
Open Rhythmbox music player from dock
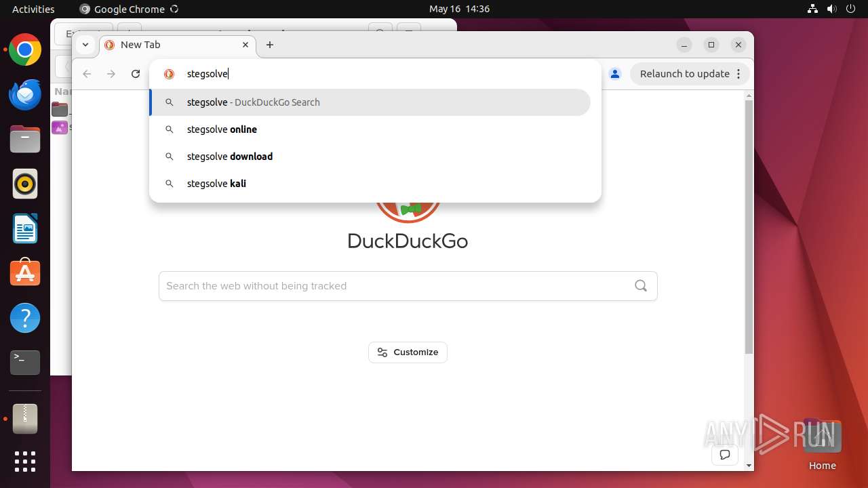[25, 184]
